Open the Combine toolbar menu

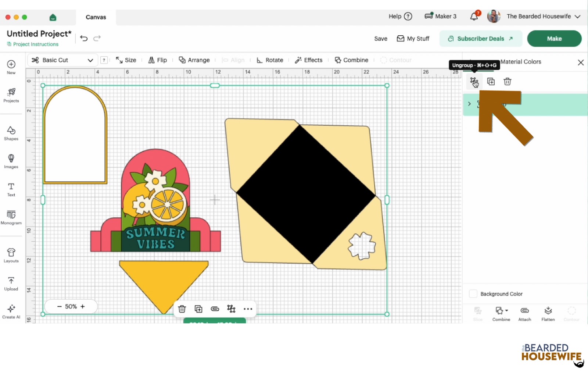[351, 60]
